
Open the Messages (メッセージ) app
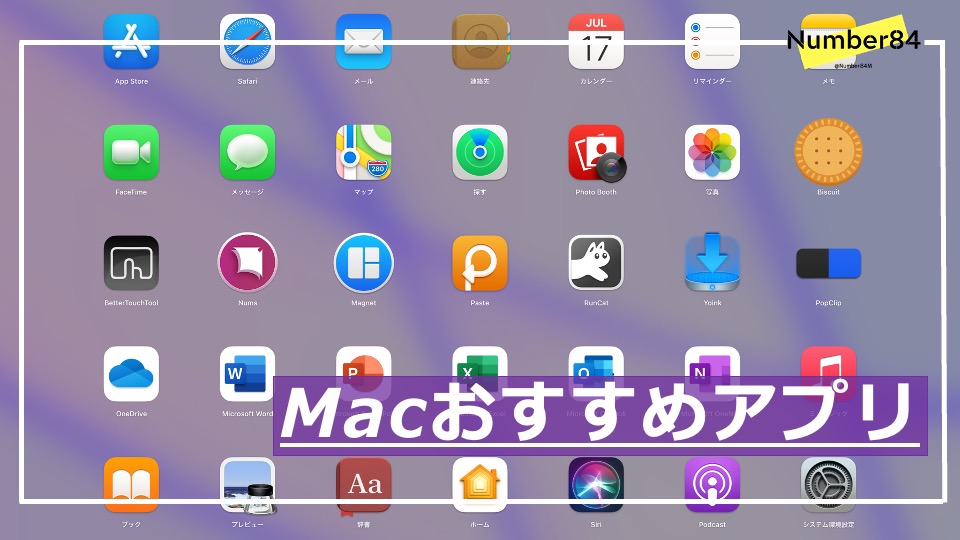(247, 152)
